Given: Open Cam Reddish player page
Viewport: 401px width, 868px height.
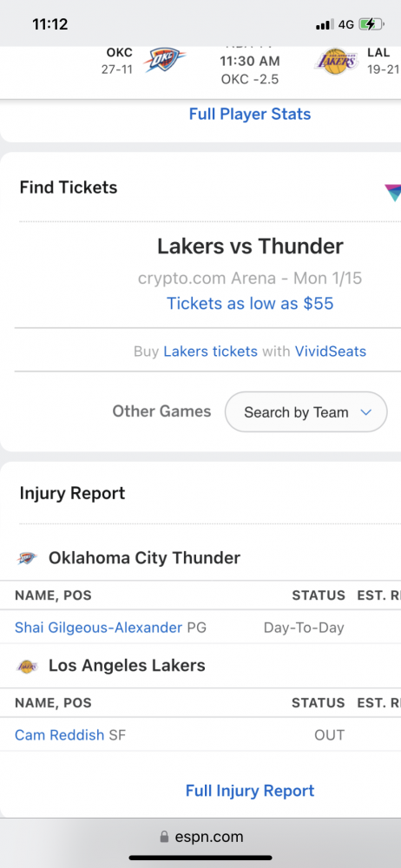Looking at the screenshot, I should [x=59, y=735].
